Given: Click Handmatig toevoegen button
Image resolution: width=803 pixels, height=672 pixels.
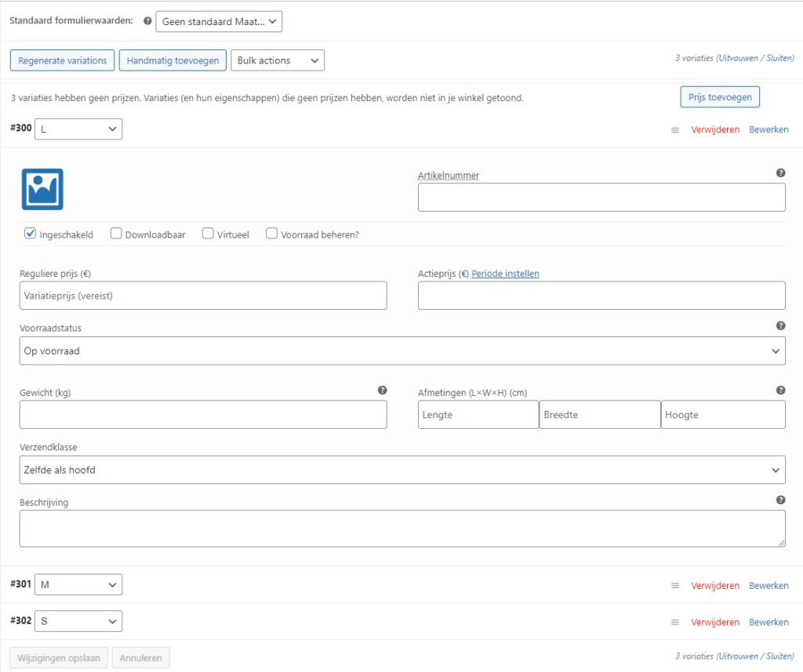Looking at the screenshot, I should [173, 60].
